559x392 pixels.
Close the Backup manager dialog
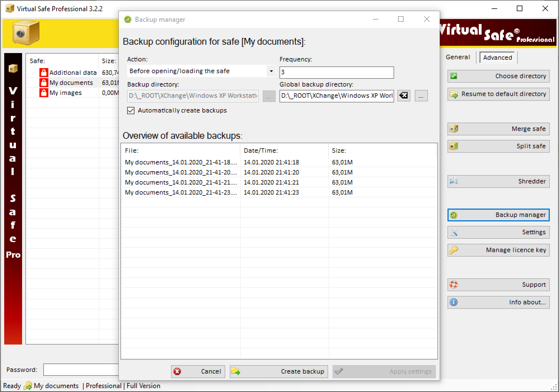pyautogui.click(x=427, y=19)
